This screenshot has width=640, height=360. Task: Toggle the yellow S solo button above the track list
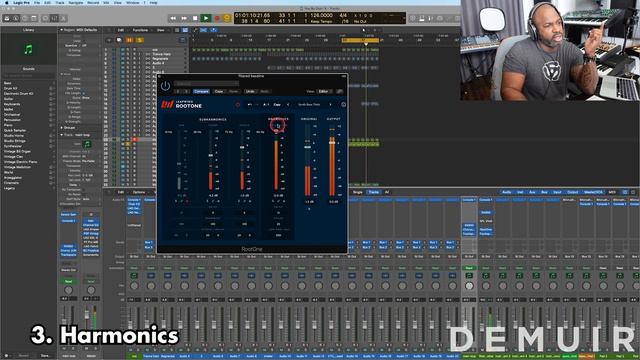point(140,40)
